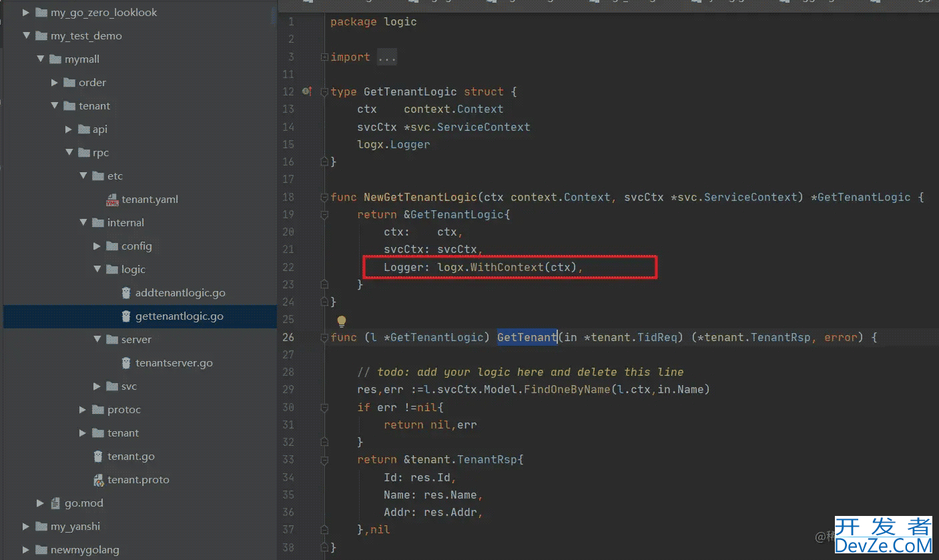Click the gopher icon of gettenantlogic.go
Screen dimensions: 939x560
(126, 316)
